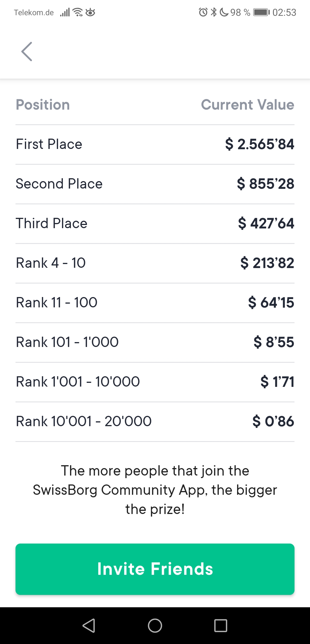Tap the Rank 4 - 10 row
The height and width of the screenshot is (644, 310).
click(x=155, y=263)
